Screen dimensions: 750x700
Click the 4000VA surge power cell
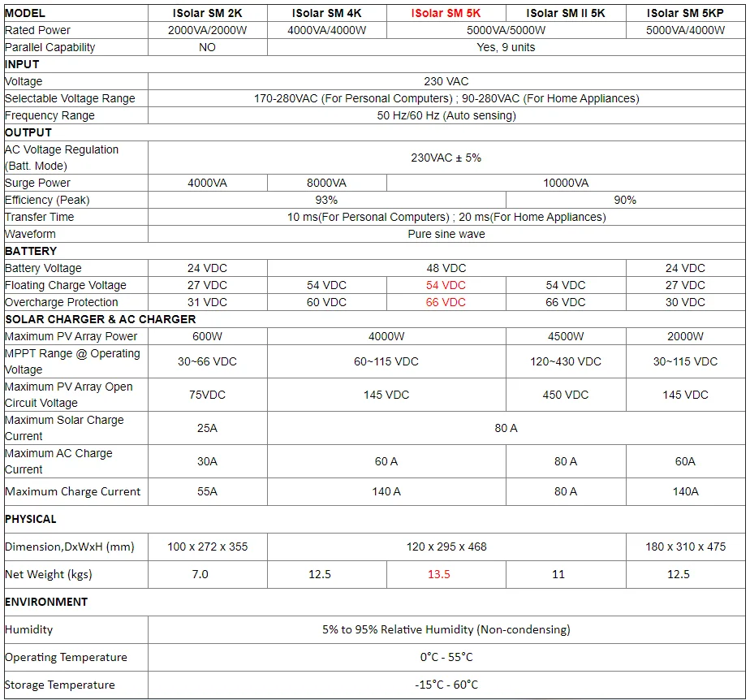pyautogui.click(x=207, y=184)
